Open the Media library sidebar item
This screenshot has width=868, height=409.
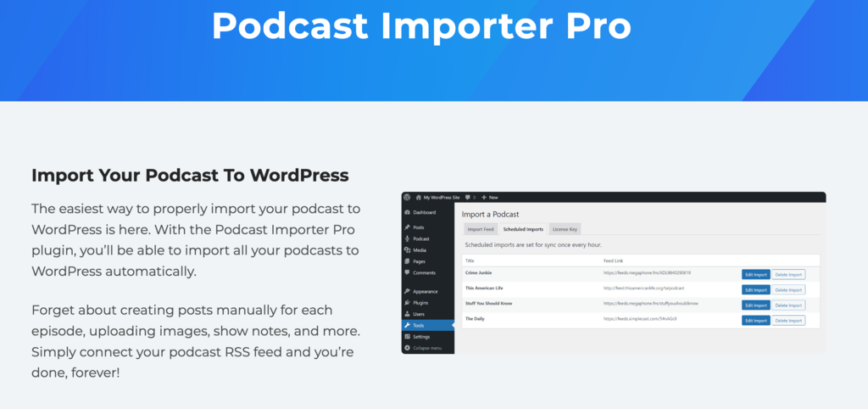click(x=419, y=250)
